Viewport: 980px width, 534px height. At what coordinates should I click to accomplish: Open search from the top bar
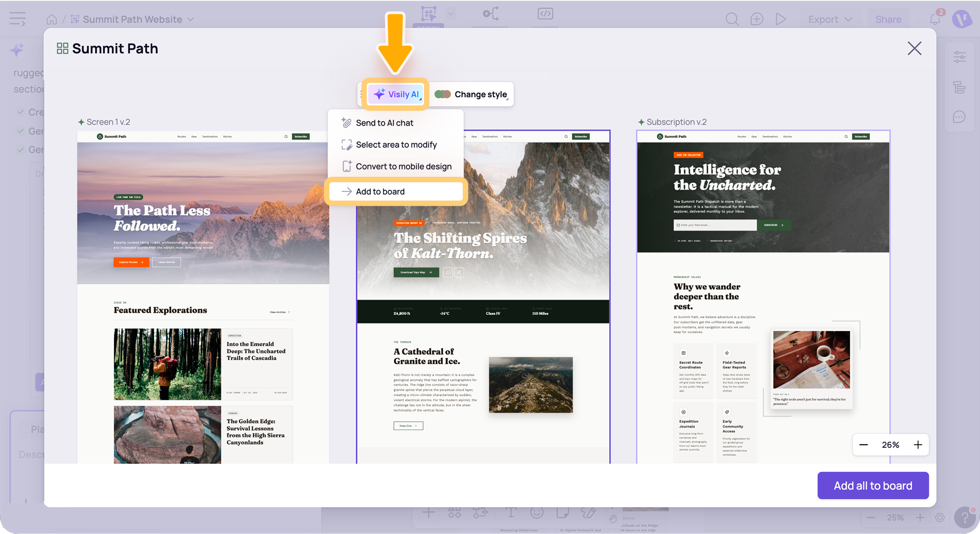click(732, 19)
